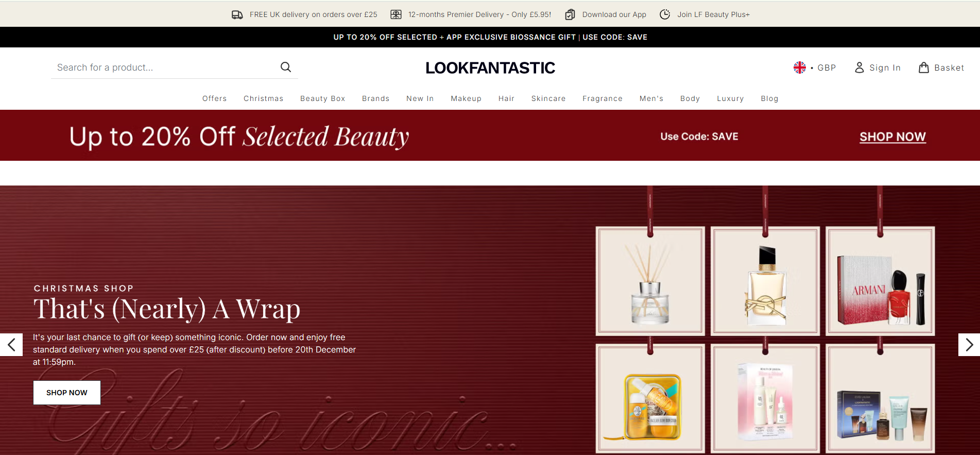Open the Brands navigation menu
Screen dimensions: 980x455
coord(375,98)
